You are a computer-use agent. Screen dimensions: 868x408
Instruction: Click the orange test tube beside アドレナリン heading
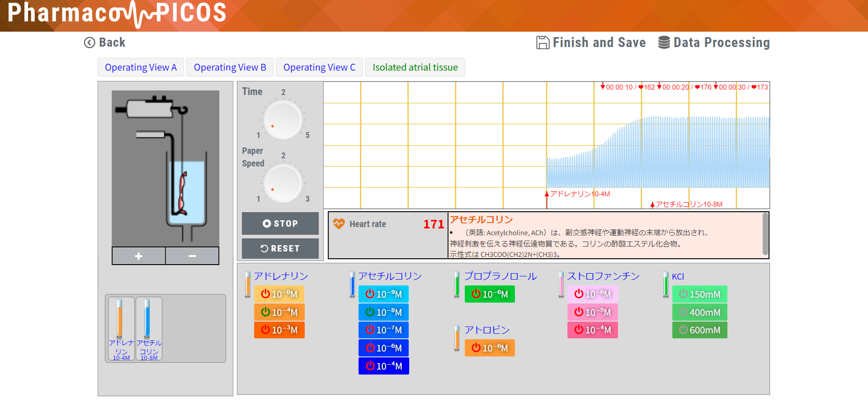coord(248,284)
